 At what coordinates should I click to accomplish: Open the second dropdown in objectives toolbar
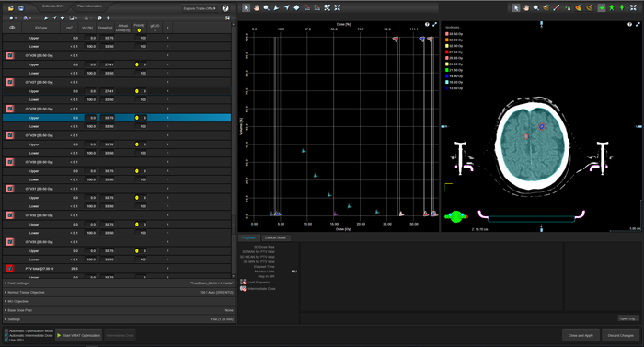click(x=27, y=18)
